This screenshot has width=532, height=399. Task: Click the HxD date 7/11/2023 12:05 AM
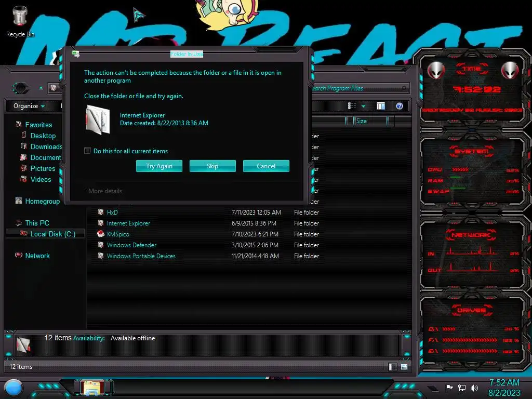pos(256,212)
